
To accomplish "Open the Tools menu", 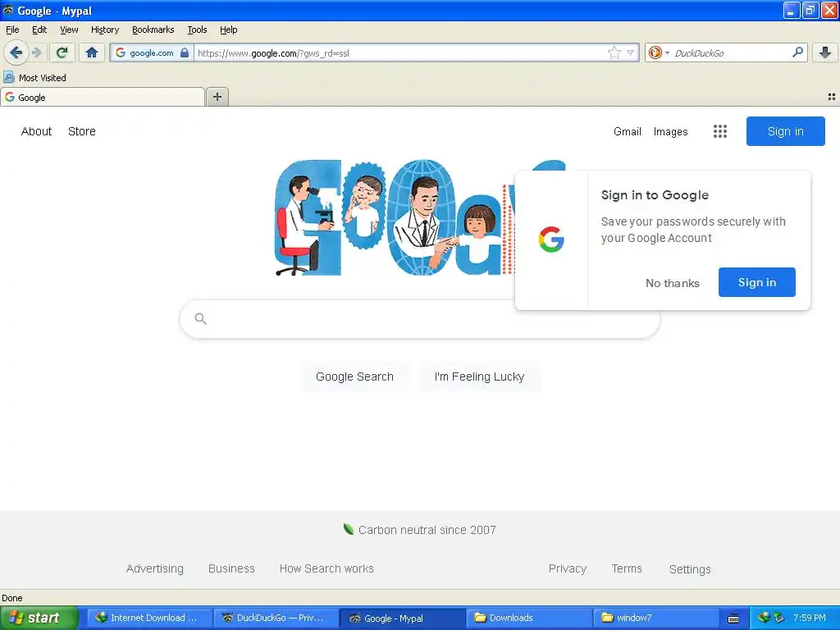I will 197,30.
